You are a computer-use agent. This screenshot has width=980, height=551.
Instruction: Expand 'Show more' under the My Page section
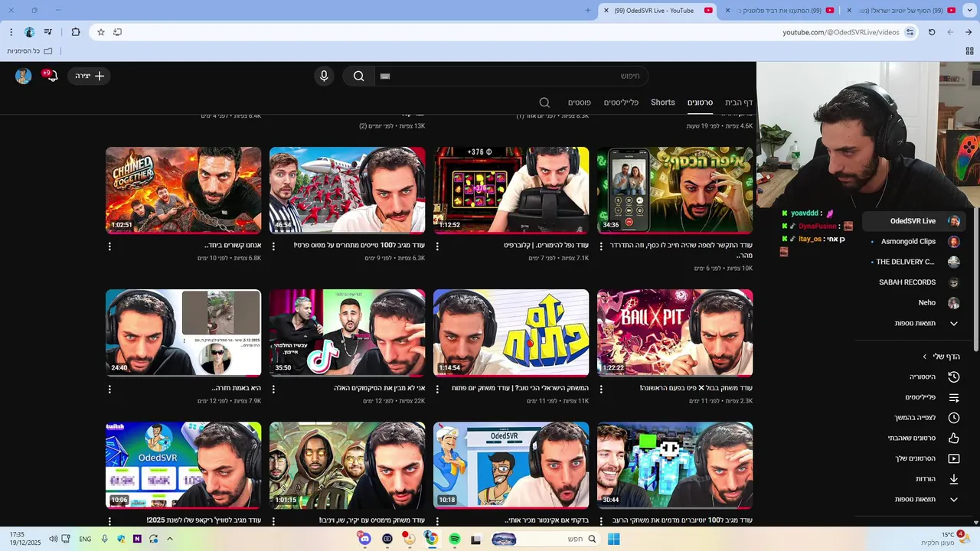point(926,500)
